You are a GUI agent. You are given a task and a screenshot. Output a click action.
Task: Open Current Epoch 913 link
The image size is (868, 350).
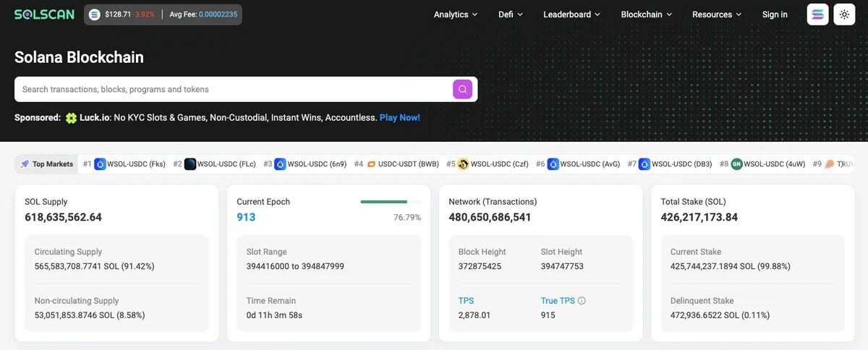246,217
